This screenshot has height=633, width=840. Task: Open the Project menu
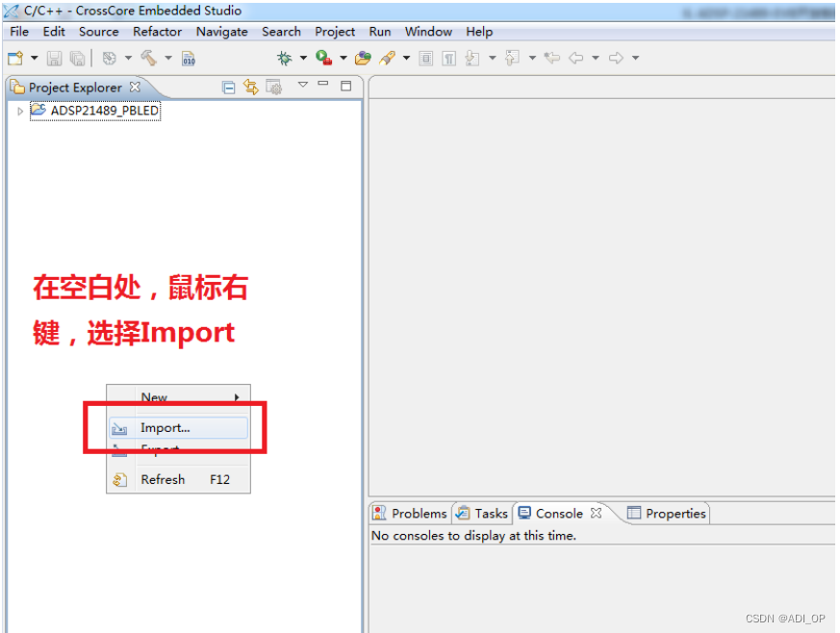tap(335, 32)
